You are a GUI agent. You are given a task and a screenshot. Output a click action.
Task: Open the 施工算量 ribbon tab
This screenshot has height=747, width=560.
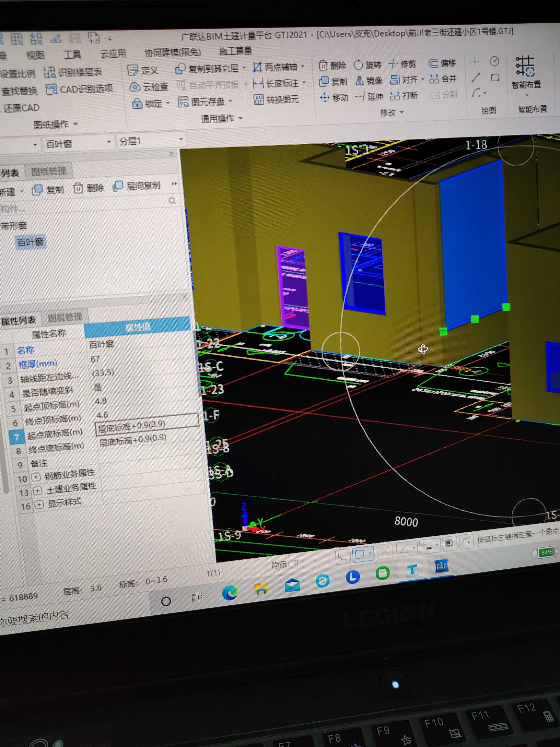tap(236, 51)
